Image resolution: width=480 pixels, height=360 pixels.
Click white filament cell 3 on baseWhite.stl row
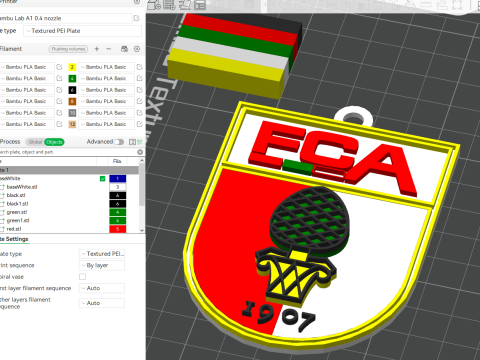[118, 187]
